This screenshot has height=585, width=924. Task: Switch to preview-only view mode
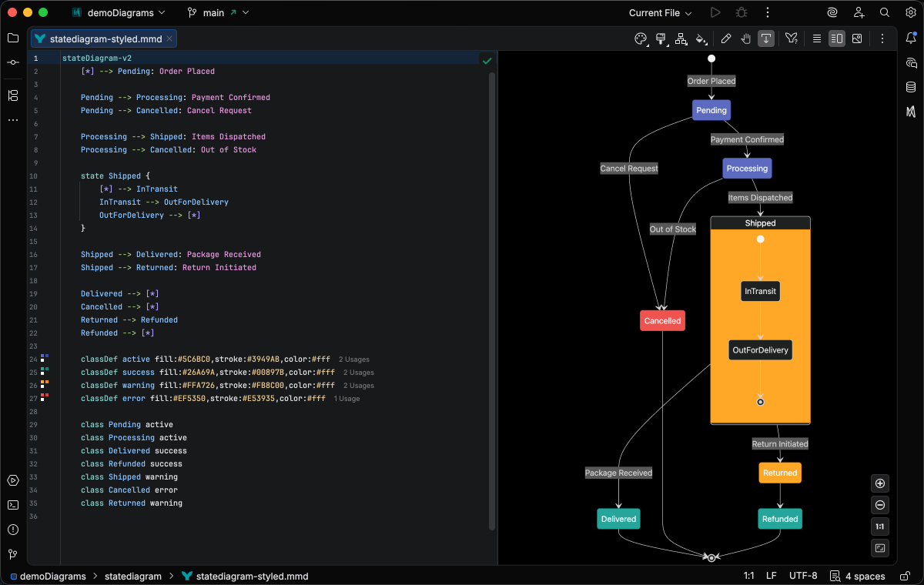tap(857, 38)
